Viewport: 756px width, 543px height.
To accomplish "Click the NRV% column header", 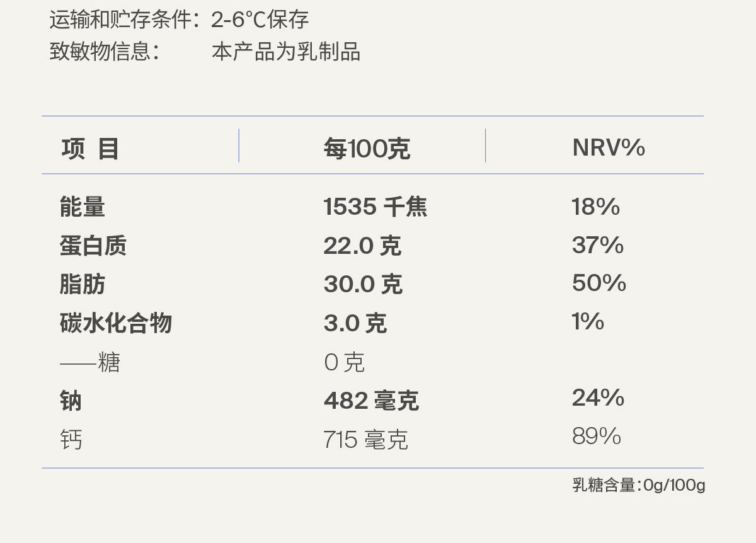I will click(x=609, y=148).
